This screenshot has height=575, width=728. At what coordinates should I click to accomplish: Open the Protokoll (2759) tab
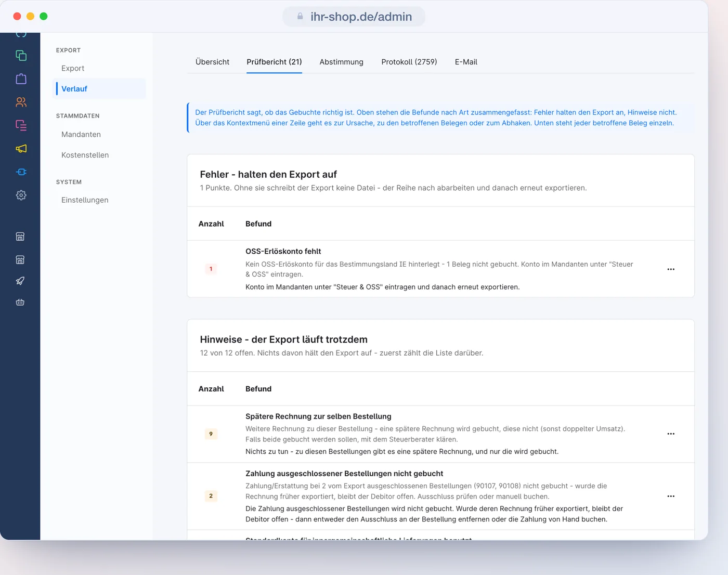pos(409,62)
